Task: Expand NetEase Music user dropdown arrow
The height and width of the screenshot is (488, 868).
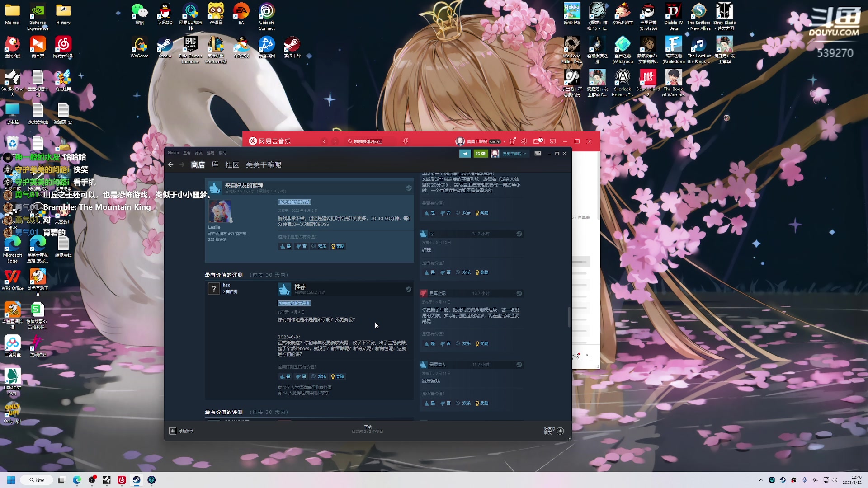Action: [x=505, y=141]
